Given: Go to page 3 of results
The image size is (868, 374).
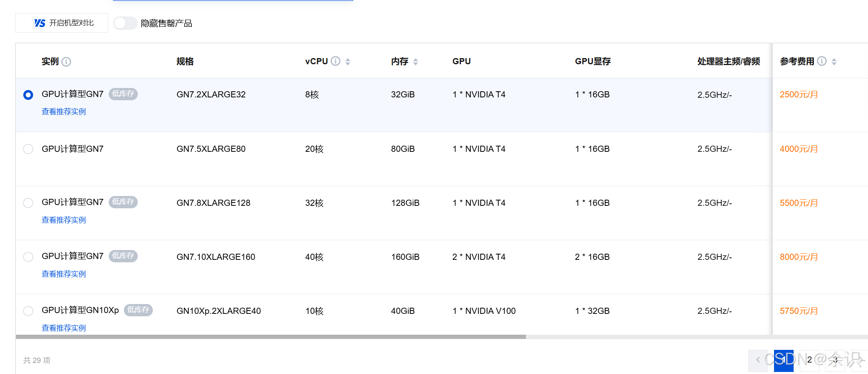Looking at the screenshot, I should point(835,360).
